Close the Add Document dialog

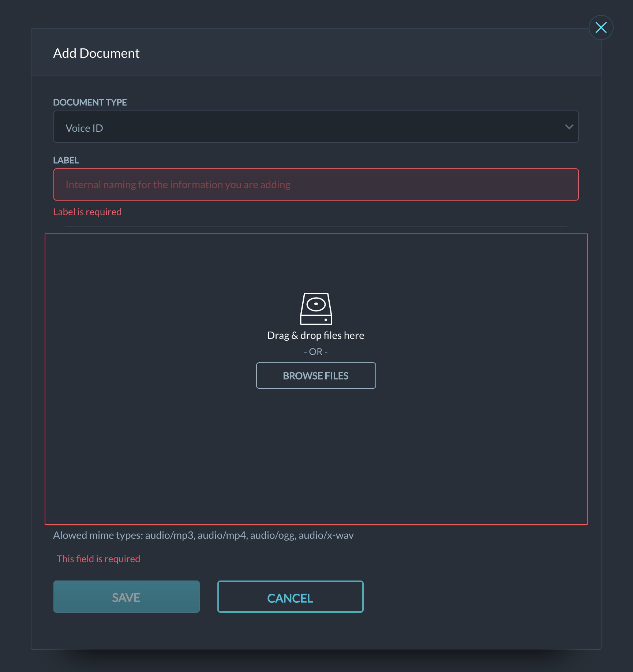point(601,27)
